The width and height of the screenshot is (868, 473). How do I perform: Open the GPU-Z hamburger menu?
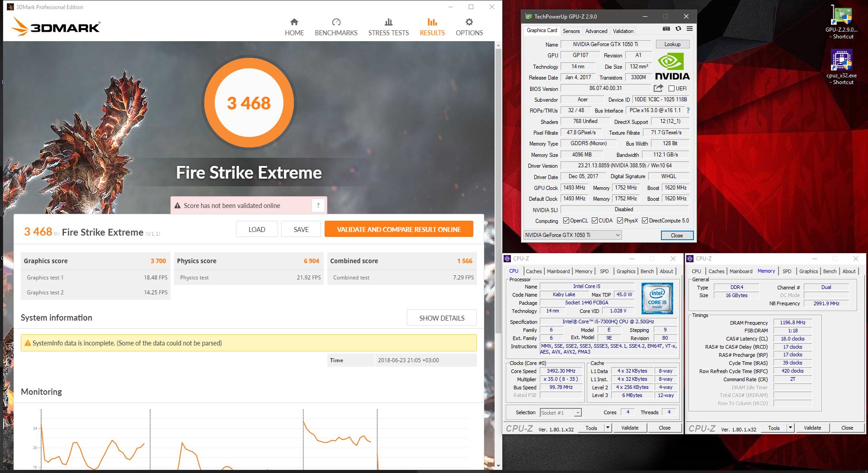pyautogui.click(x=689, y=28)
